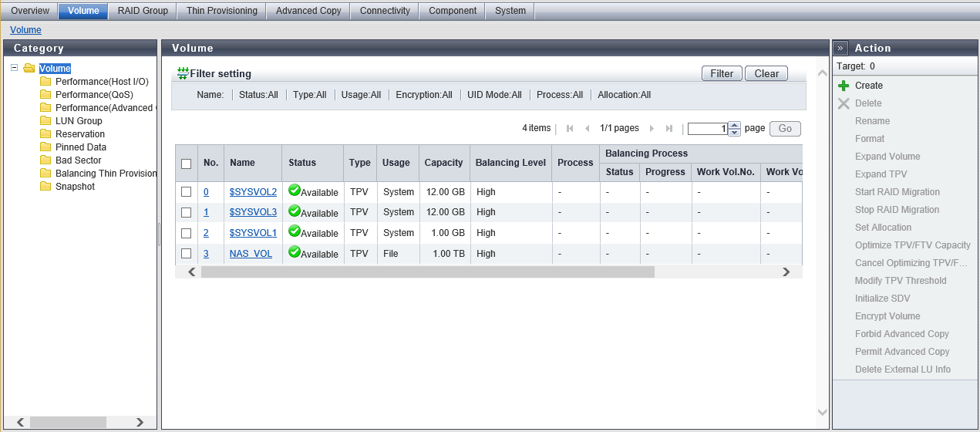Collapse the Action panel with double-arrow icon
The image size is (980, 432).
pyautogui.click(x=840, y=48)
